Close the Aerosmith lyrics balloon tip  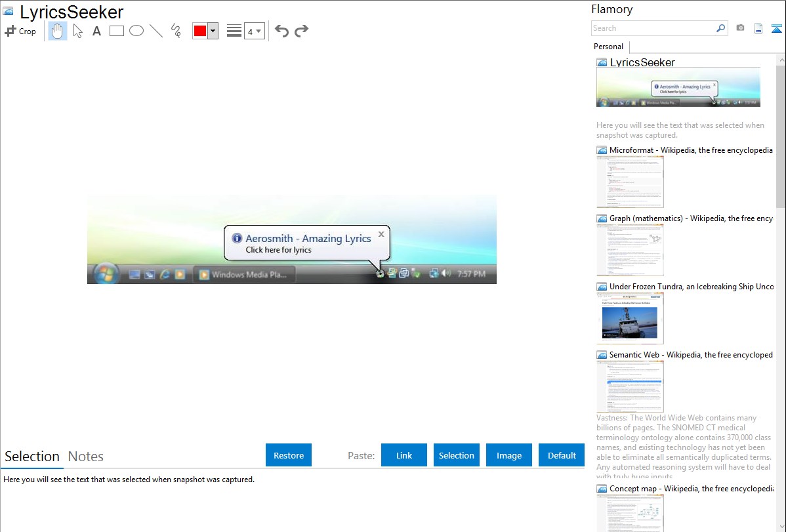(x=381, y=234)
